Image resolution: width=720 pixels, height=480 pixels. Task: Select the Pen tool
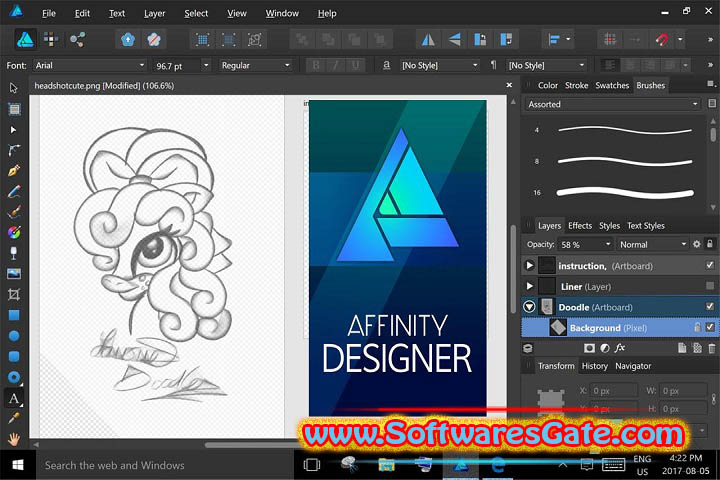[x=14, y=170]
